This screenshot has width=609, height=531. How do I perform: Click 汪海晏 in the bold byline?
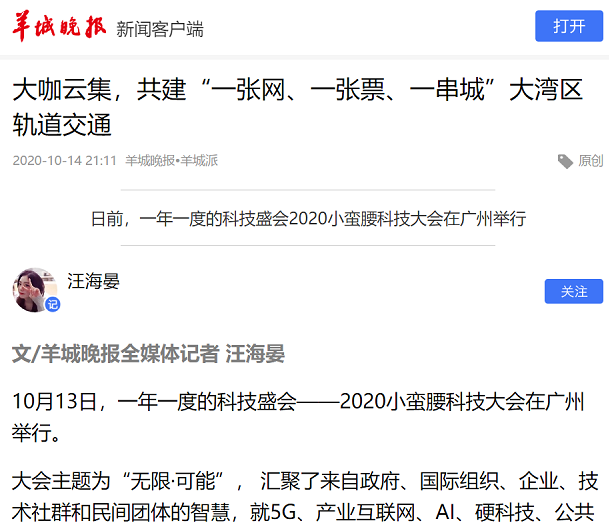click(x=255, y=353)
